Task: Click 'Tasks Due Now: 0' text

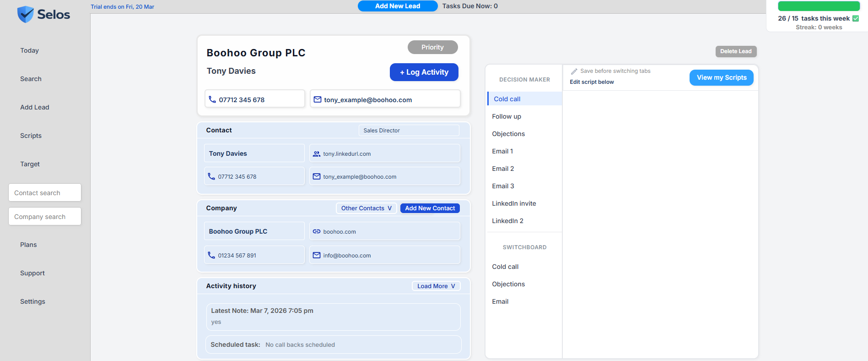Action: tap(470, 6)
